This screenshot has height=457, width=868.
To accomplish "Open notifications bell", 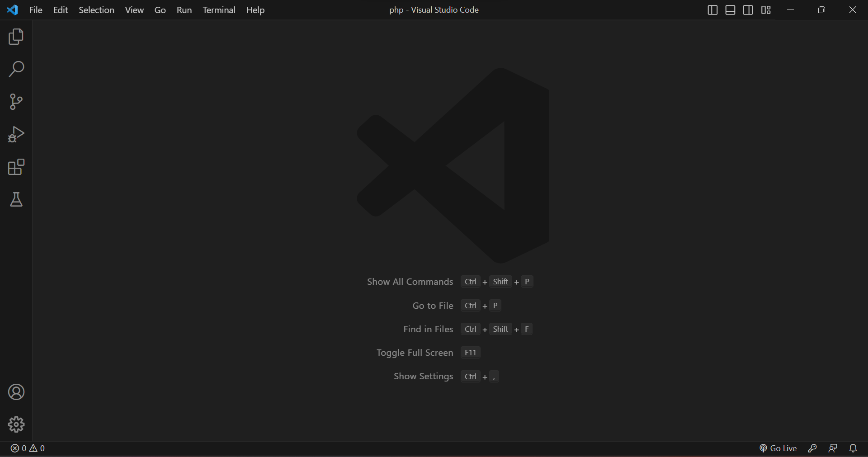I will [853, 448].
